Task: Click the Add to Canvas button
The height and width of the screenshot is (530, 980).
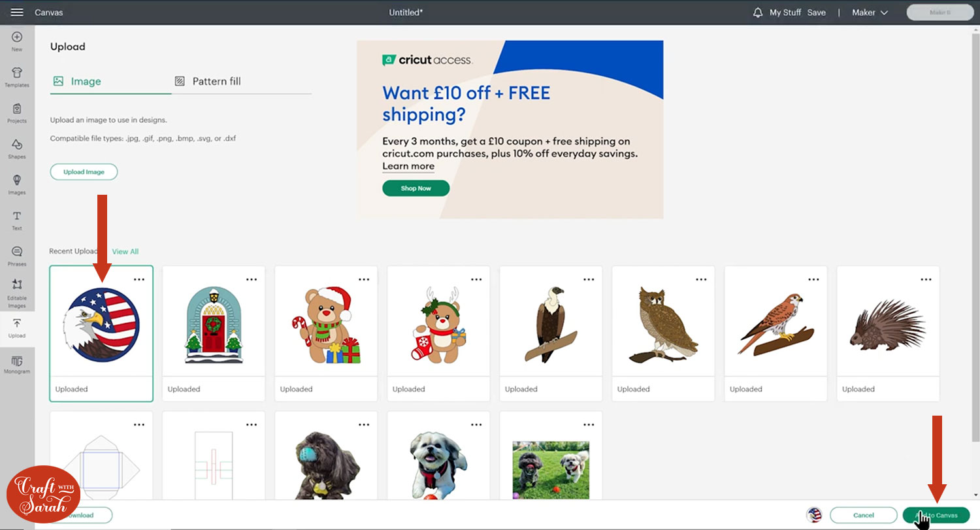Action: coord(936,516)
